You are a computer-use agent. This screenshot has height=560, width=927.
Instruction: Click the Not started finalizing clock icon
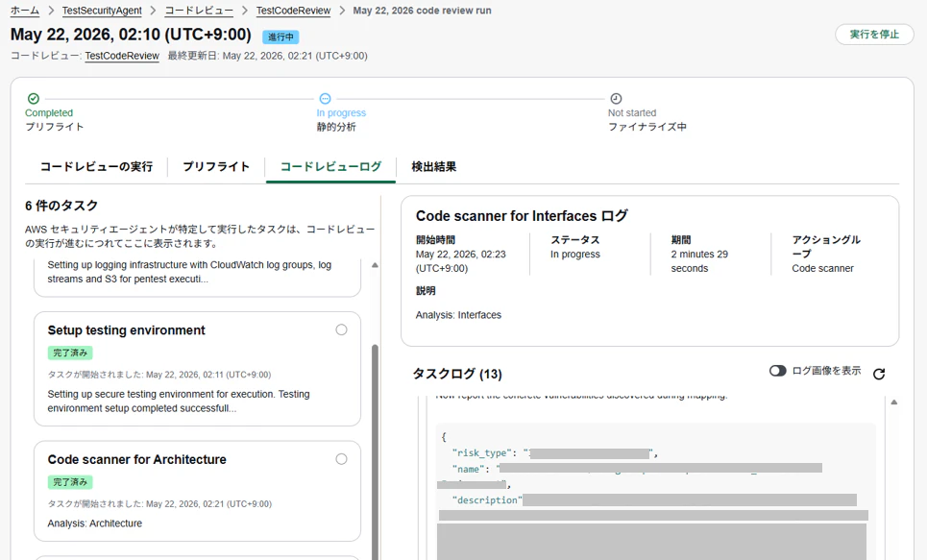point(616,98)
